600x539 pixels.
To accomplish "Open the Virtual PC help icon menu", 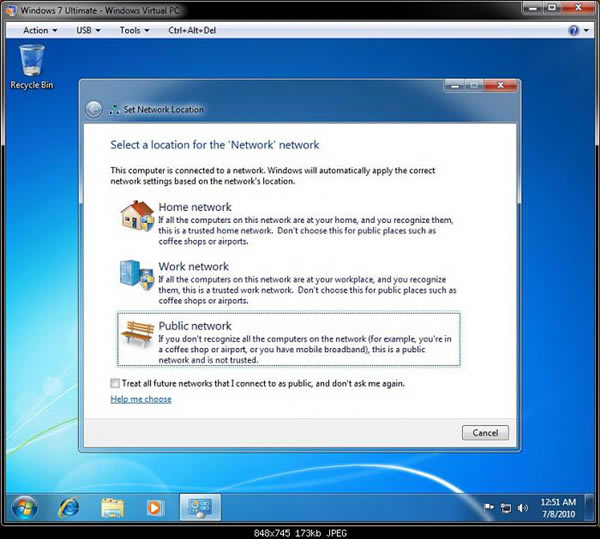I will tap(576, 30).
